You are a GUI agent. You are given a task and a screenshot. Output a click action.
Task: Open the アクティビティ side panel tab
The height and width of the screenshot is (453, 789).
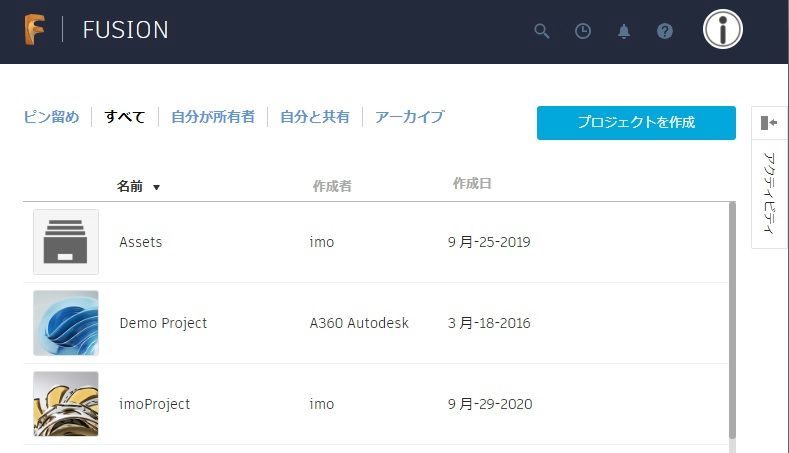click(769, 193)
